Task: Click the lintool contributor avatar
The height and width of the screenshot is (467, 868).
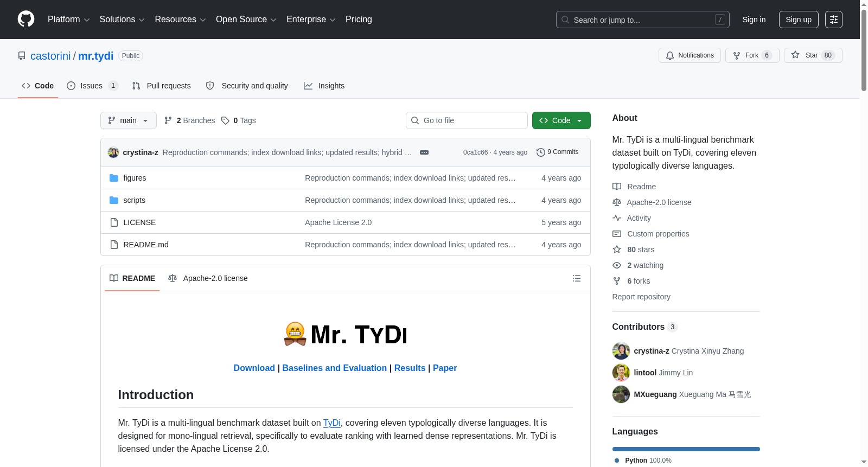Action: pyautogui.click(x=621, y=373)
